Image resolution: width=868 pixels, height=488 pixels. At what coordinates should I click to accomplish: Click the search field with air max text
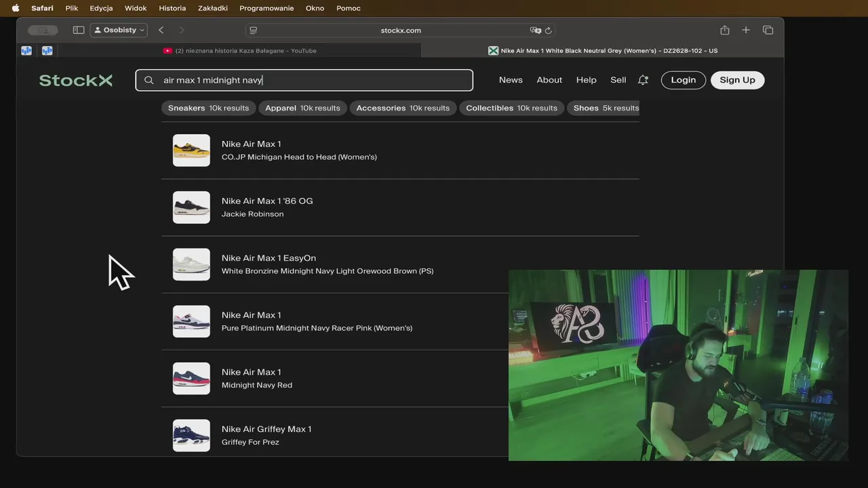pos(304,80)
